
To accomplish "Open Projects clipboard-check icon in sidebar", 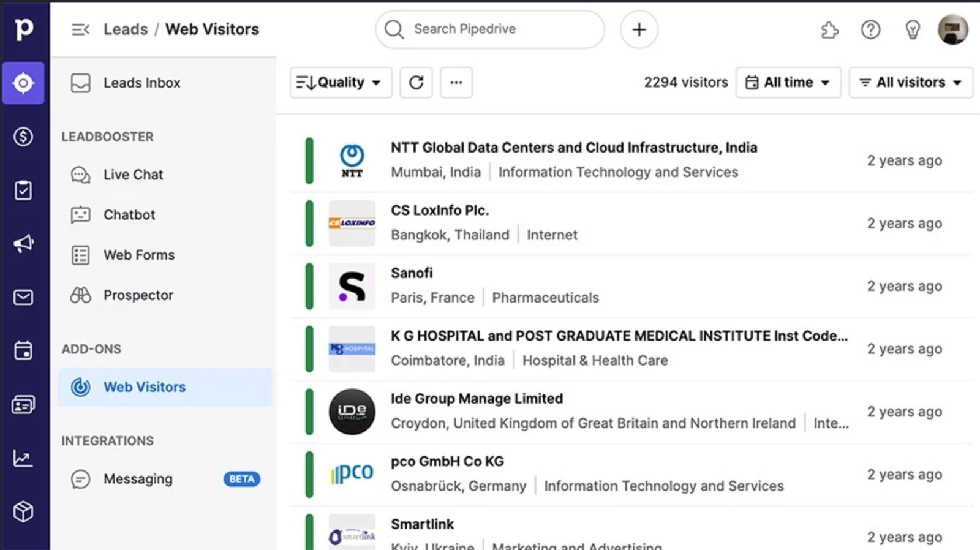I will (23, 190).
